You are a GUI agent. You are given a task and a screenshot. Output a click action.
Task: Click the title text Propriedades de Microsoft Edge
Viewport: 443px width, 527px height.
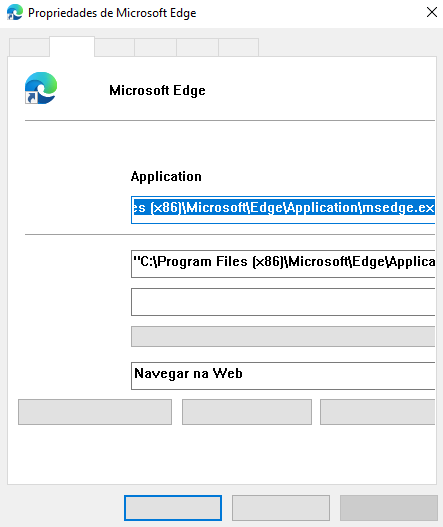pos(112,13)
